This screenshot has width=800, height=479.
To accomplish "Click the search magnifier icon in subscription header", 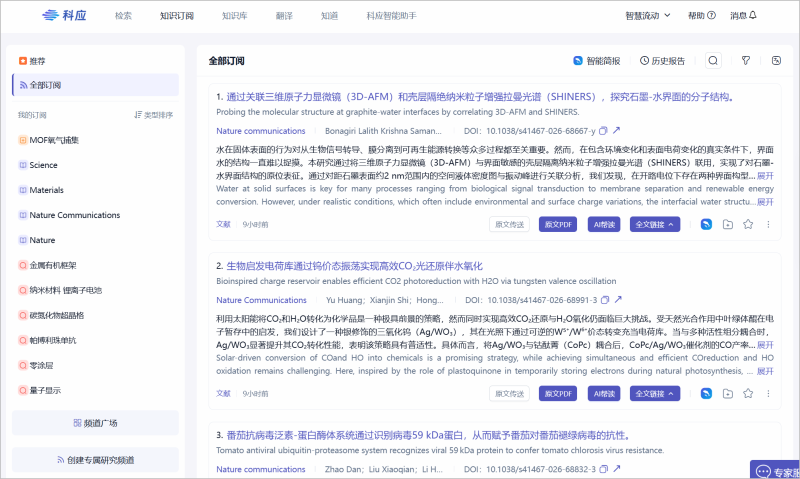I will click(713, 60).
